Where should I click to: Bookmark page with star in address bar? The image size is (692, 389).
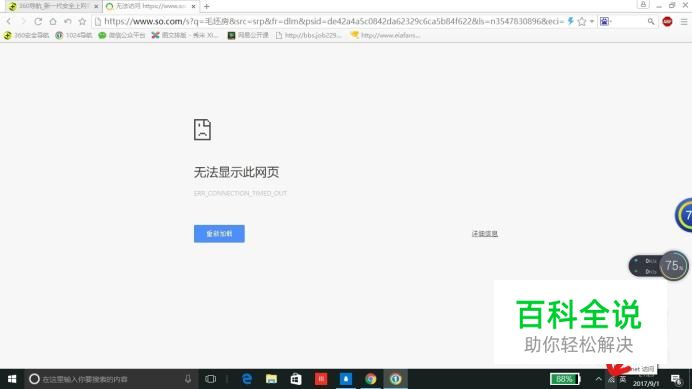pos(582,21)
